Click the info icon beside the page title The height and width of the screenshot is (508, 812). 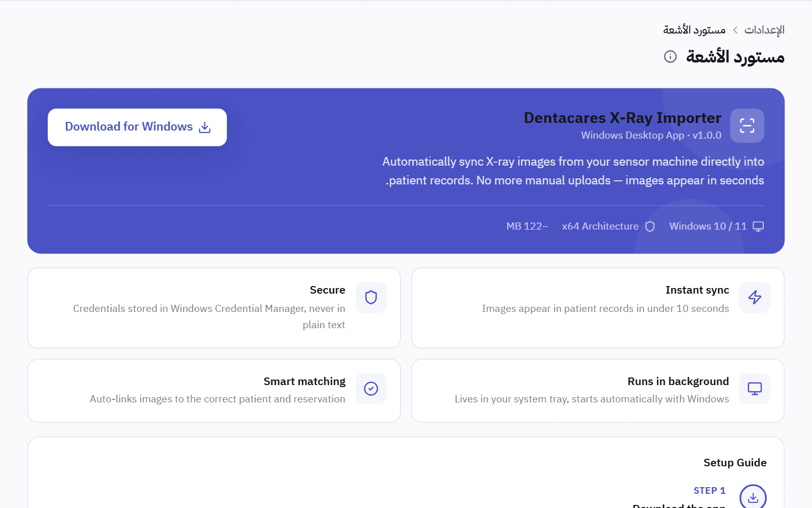(x=670, y=56)
